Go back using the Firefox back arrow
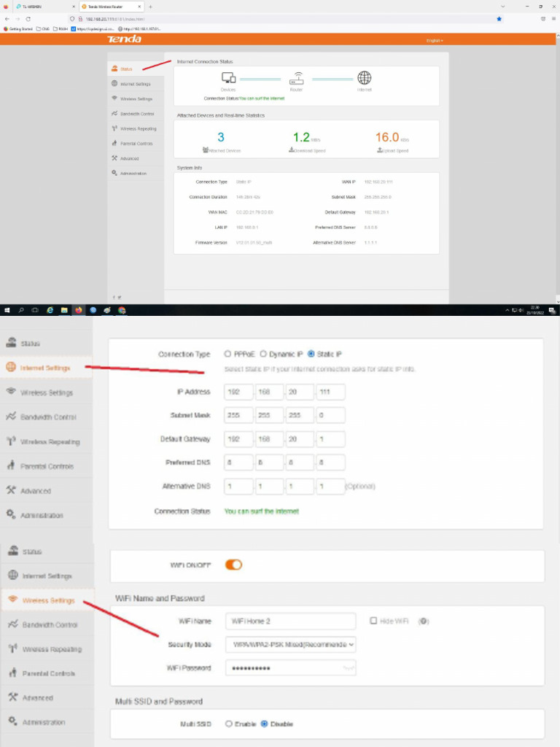This screenshot has width=560, height=747. click(x=7, y=19)
